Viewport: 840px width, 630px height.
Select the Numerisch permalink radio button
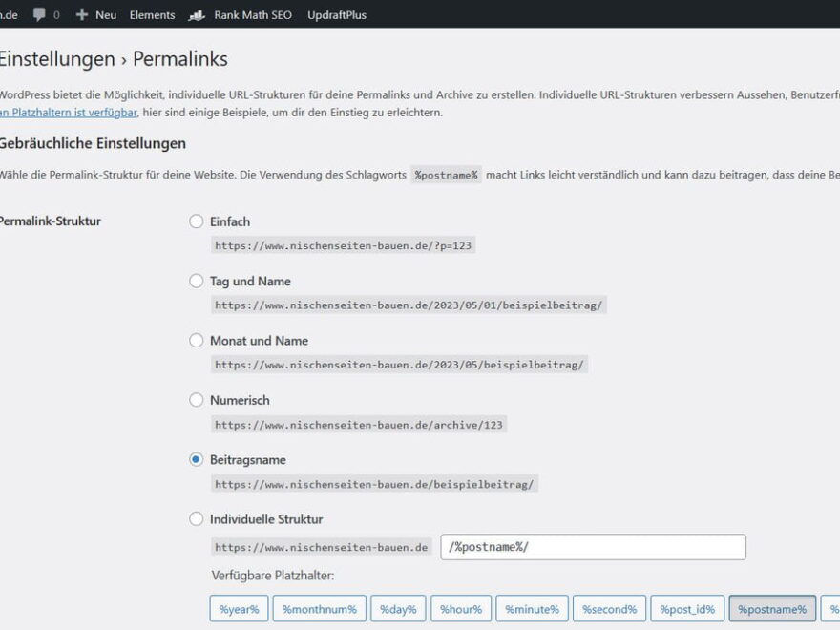tap(197, 400)
